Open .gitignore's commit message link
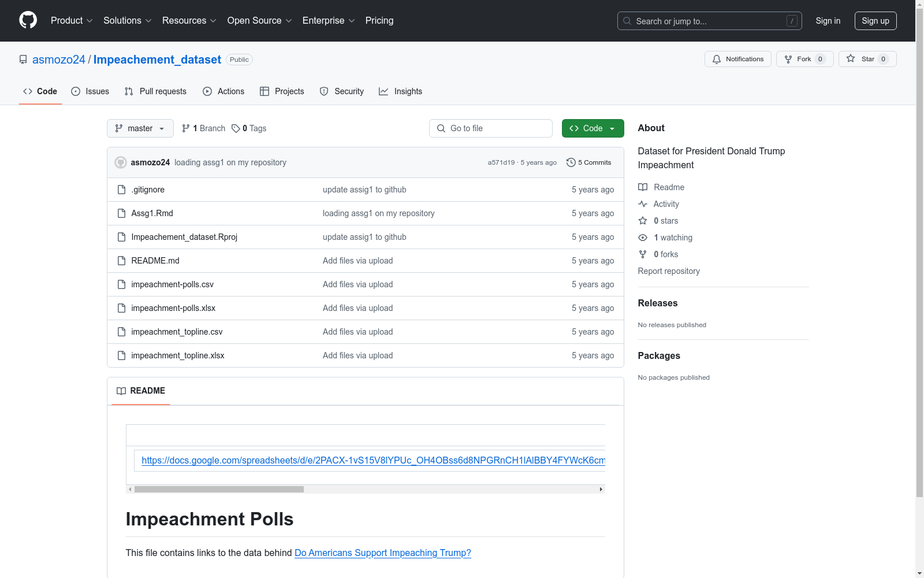924x578 pixels. [x=364, y=190]
